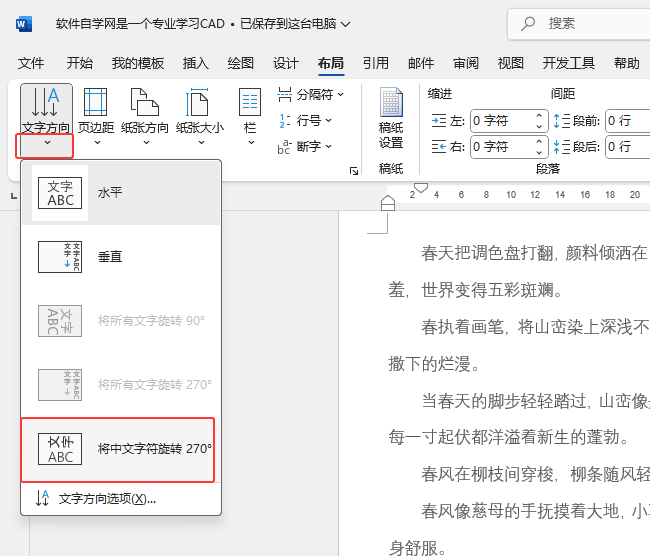Click the left indent (左) icon
The image size is (650, 556).
[x=439, y=121]
